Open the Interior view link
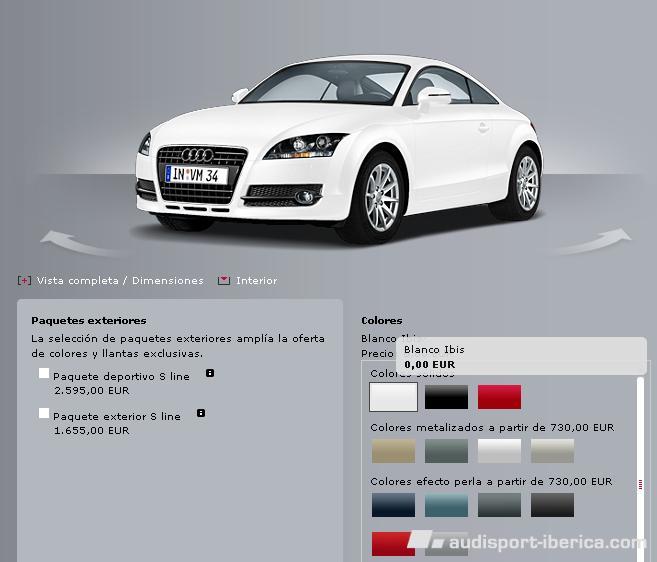 point(256,280)
